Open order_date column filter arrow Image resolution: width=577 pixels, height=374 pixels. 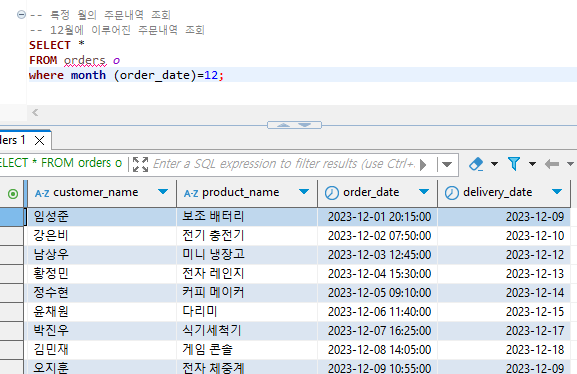tap(424, 191)
